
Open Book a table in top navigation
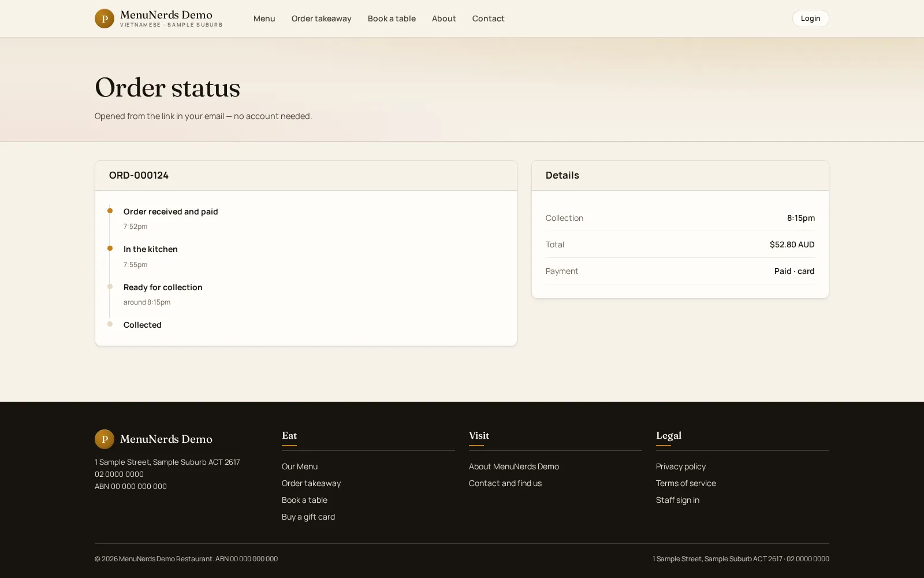coord(392,18)
